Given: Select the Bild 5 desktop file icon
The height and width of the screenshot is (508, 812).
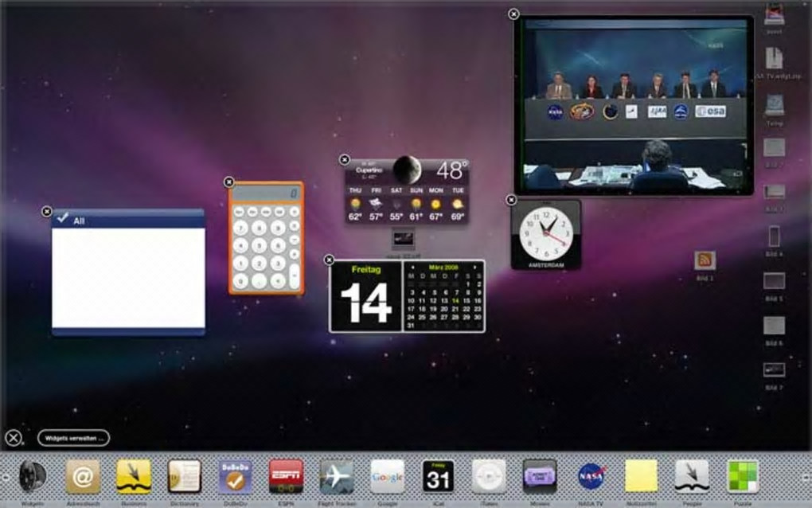Looking at the screenshot, I should tap(775, 281).
